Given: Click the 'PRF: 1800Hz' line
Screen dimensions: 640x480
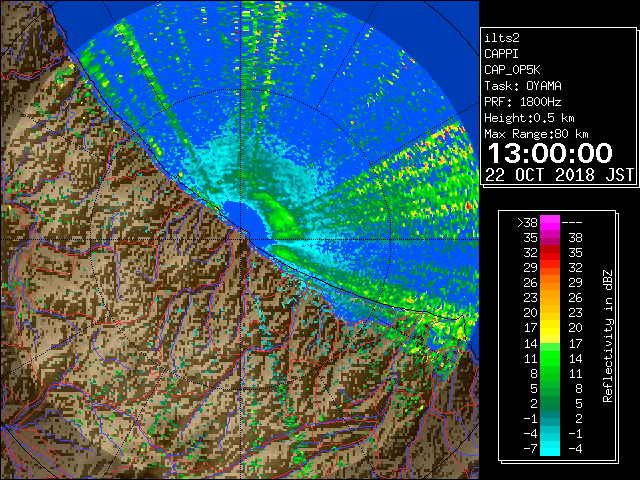Looking at the screenshot, I should pyautogui.click(x=523, y=102).
